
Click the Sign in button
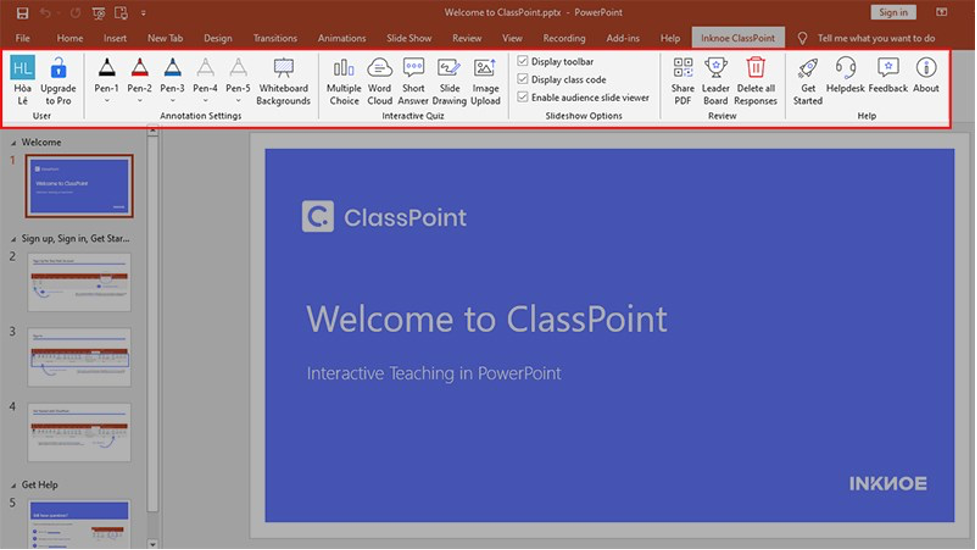click(x=893, y=12)
